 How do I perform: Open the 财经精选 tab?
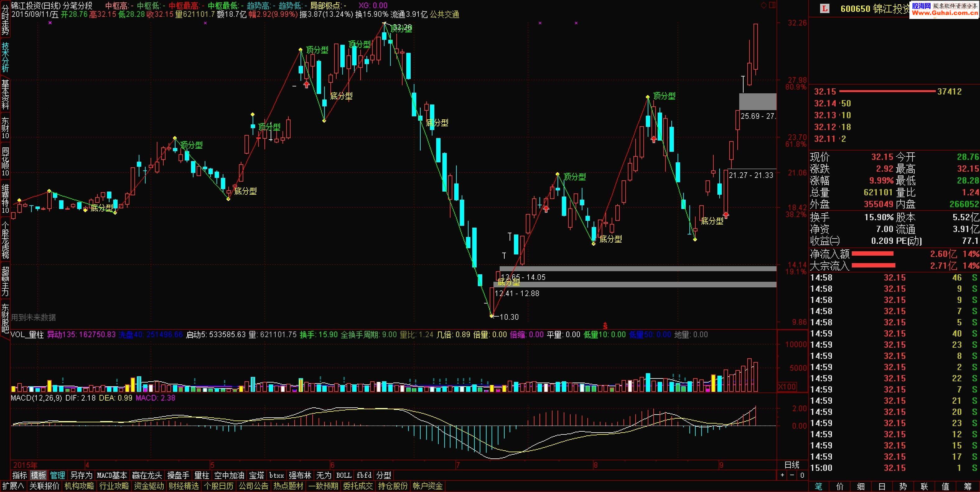point(183,486)
